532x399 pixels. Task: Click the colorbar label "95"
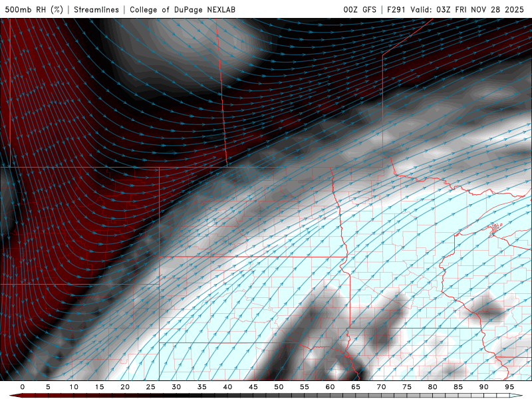pos(509,387)
